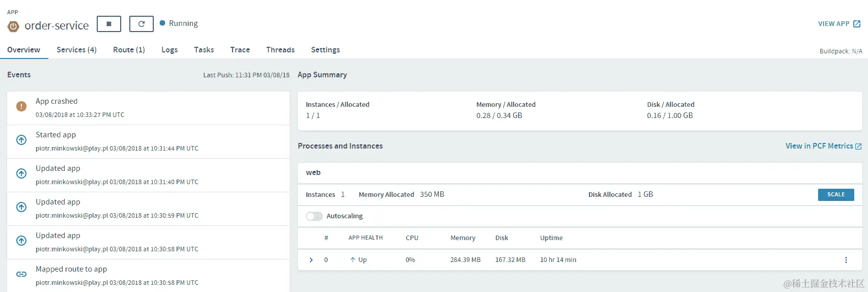
Task: Click the VIEW APP link text
Action: point(833,24)
